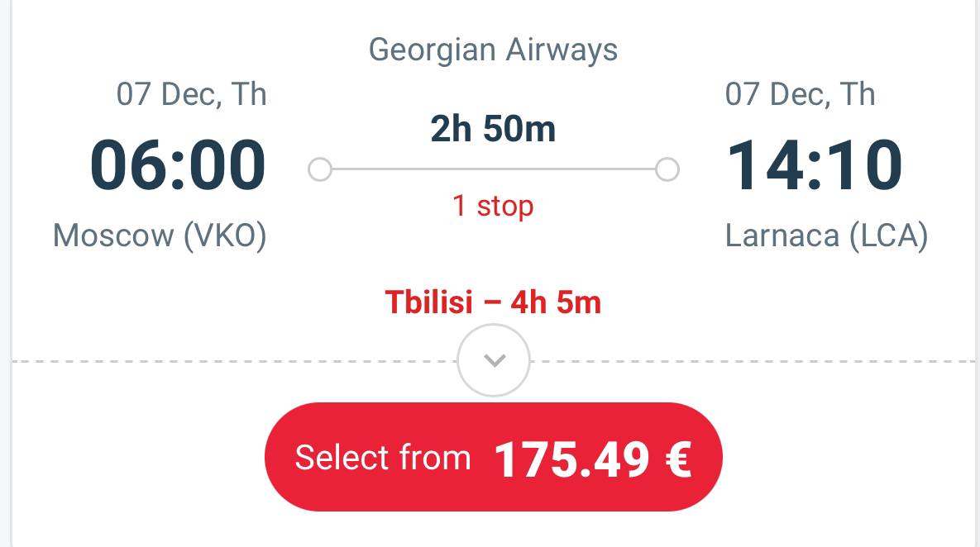Tap the 2h 50m duration label
Screen dimensions: 980x547
click(x=493, y=130)
